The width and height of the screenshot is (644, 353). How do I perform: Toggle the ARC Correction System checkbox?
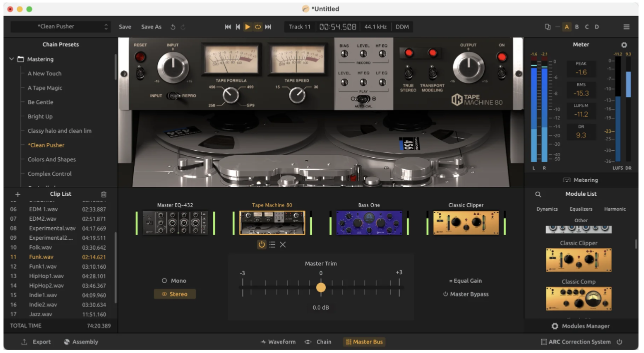[544, 342]
